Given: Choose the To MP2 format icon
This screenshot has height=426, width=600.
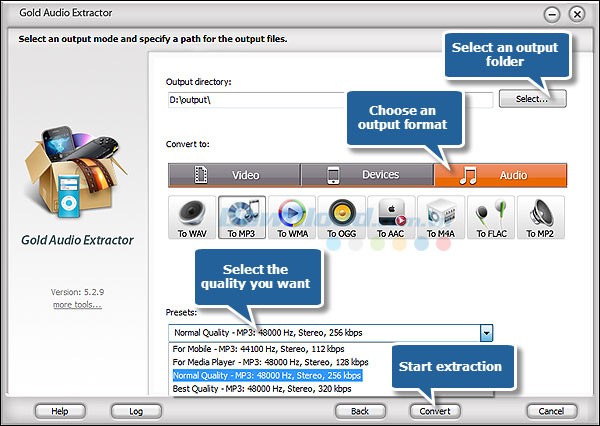Looking at the screenshot, I should click(541, 217).
